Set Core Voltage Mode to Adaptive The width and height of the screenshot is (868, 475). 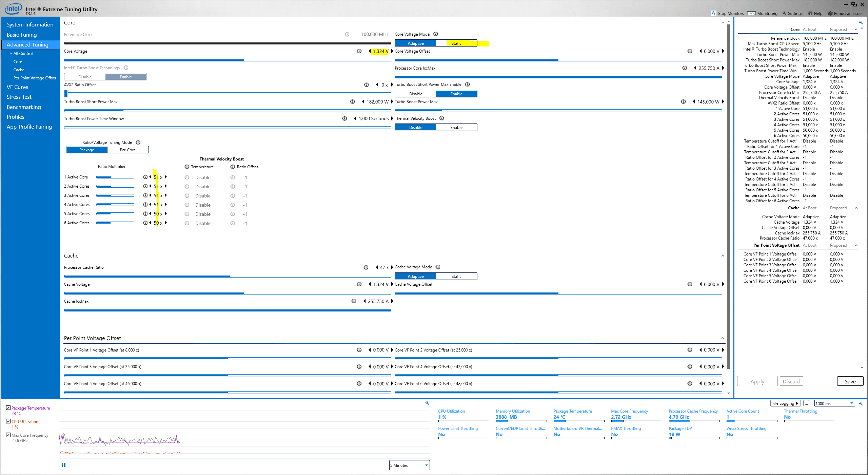416,43
